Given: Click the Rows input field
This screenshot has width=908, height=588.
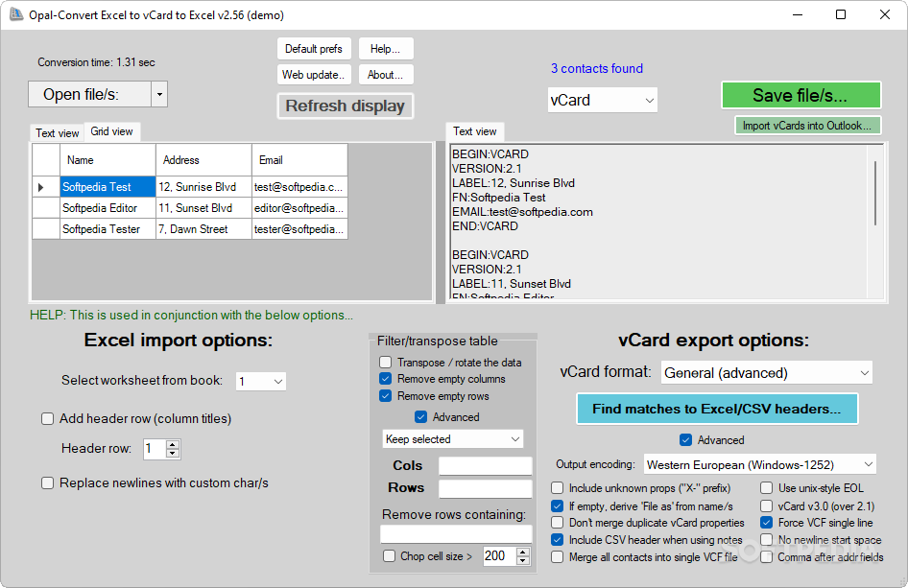Looking at the screenshot, I should click(486, 488).
